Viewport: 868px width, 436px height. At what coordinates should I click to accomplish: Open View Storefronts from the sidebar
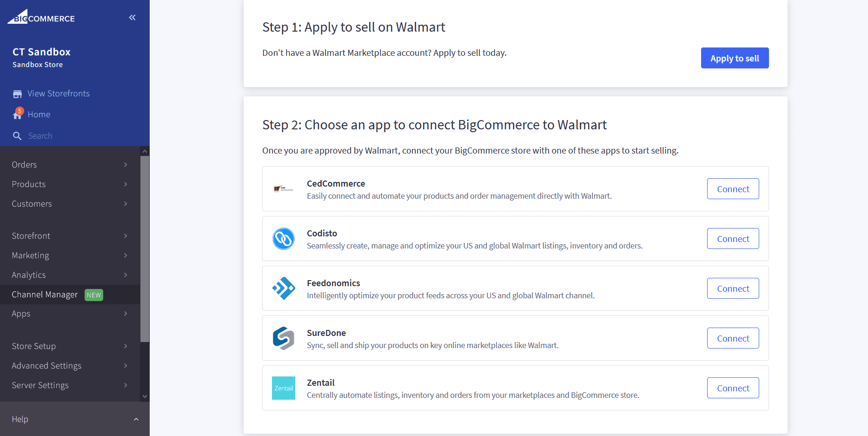click(58, 93)
